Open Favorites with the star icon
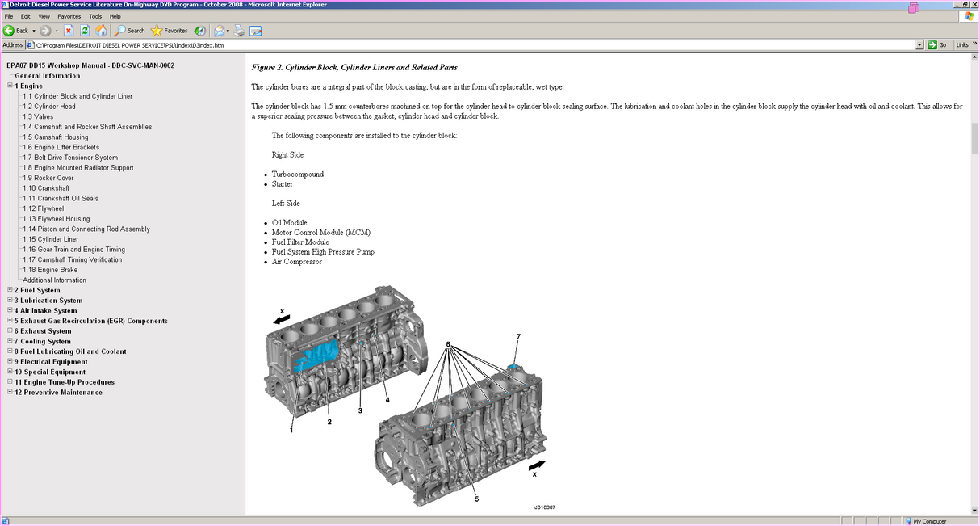Viewport: 980px width, 526px height. tap(157, 31)
